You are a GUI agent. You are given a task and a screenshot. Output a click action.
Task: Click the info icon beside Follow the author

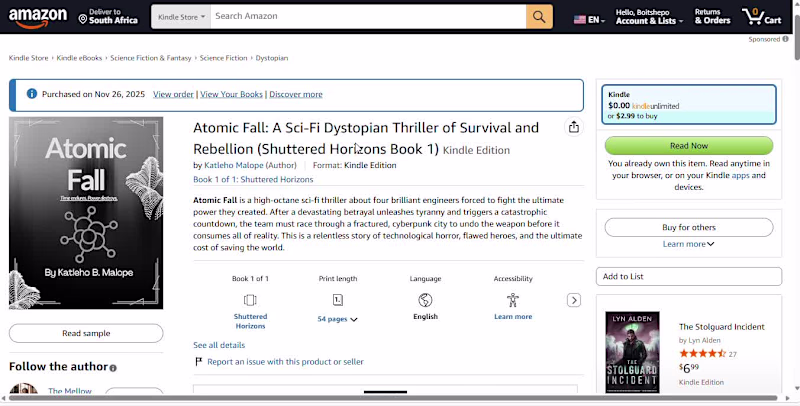113,368
